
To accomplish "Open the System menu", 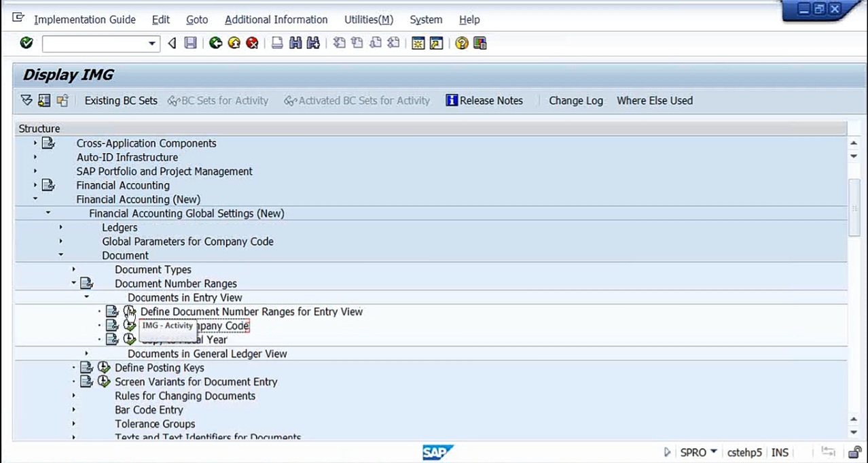I will (426, 20).
